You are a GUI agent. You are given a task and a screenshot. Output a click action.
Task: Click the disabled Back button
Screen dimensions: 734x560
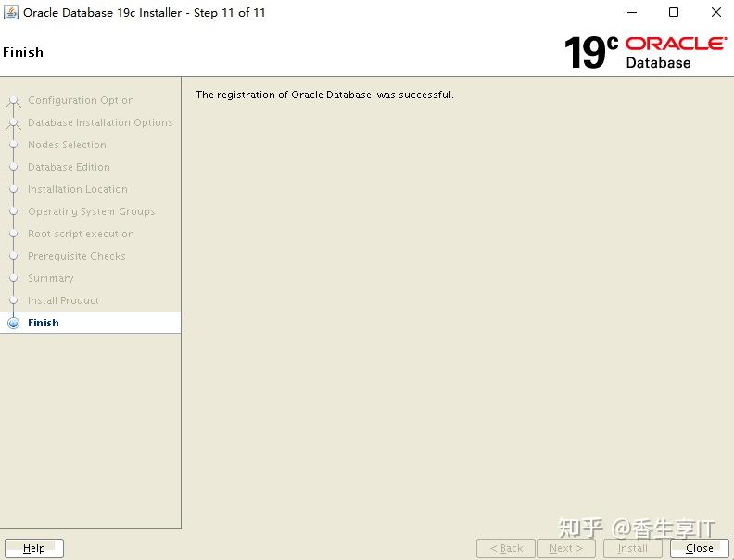pyautogui.click(x=506, y=548)
